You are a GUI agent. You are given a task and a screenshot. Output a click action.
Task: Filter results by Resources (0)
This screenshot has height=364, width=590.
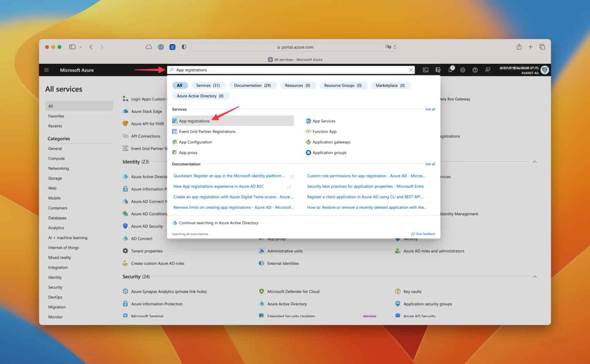(298, 85)
